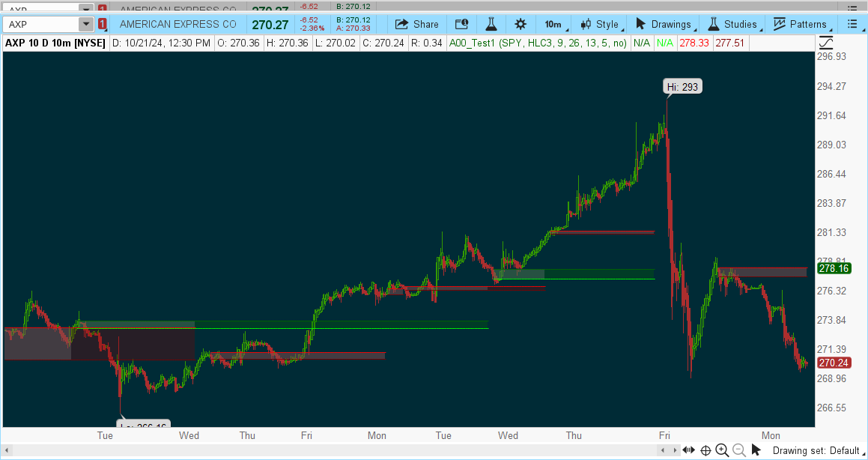Click the D: 10/21/24, 12:30 PM date readout
This screenshot has width=868, height=460.
[x=161, y=43]
